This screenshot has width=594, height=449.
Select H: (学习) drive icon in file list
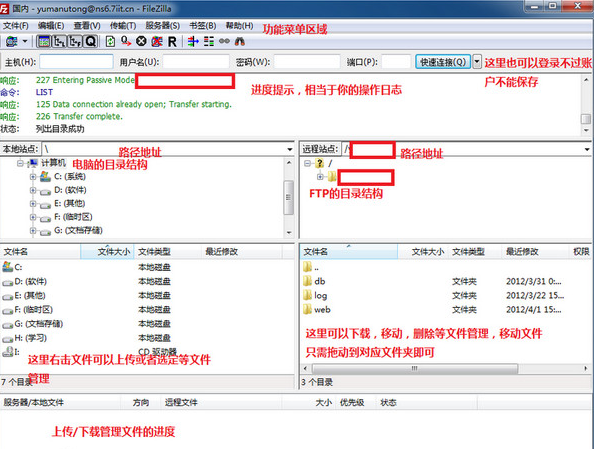coord(8,339)
